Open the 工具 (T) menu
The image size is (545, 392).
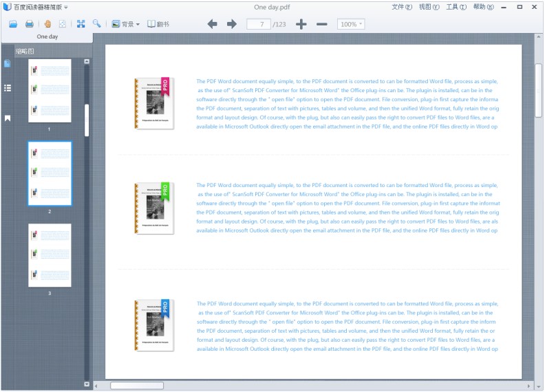[456, 7]
